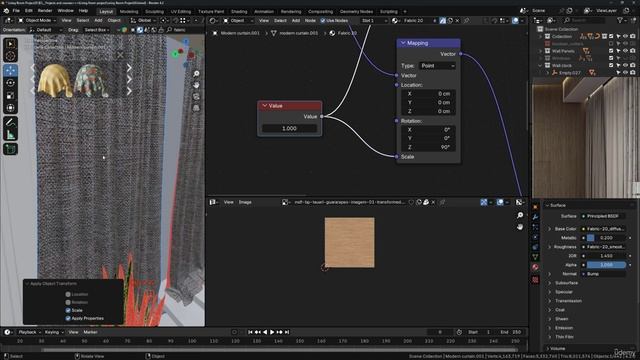Viewport: 640px width, 360px height.
Task: Select the Transform tool in viewport toolbar
Action: [10, 108]
